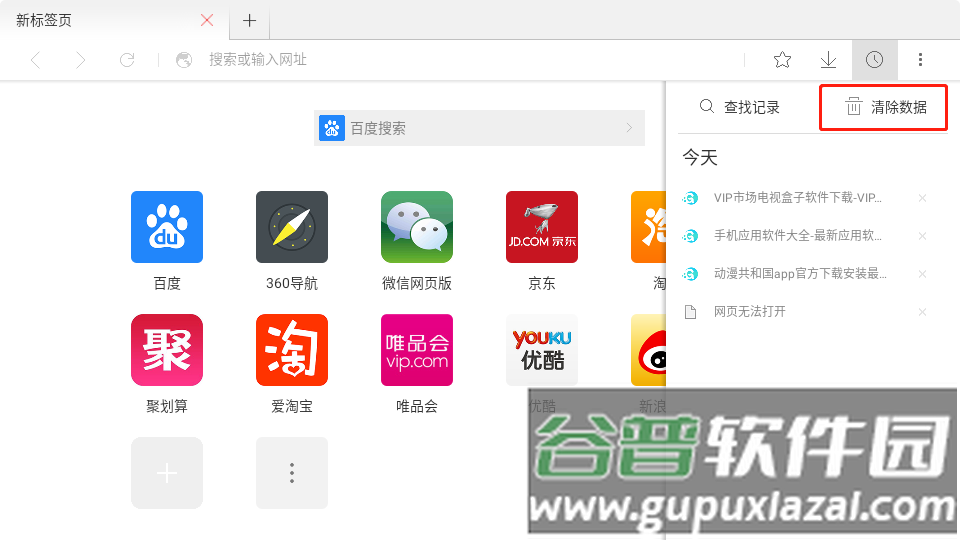Viewport: 960px width, 540px height.
Task: Open the 唯品会 vip.com tile
Action: (x=417, y=350)
